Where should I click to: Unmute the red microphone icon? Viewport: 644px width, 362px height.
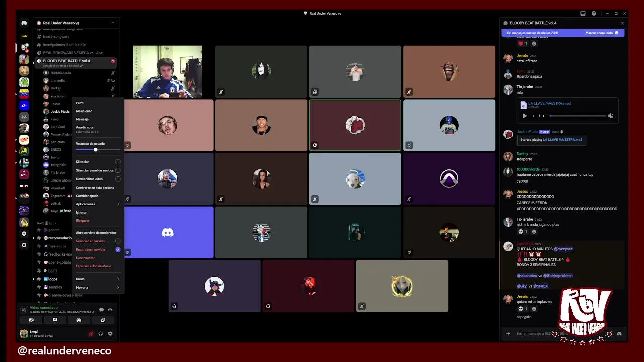[91, 333]
